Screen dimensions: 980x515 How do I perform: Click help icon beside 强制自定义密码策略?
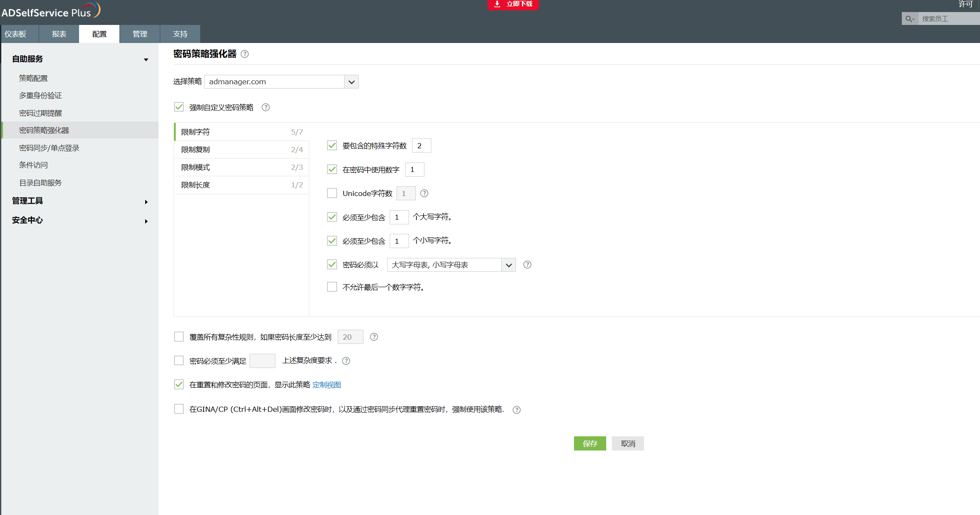coord(266,107)
